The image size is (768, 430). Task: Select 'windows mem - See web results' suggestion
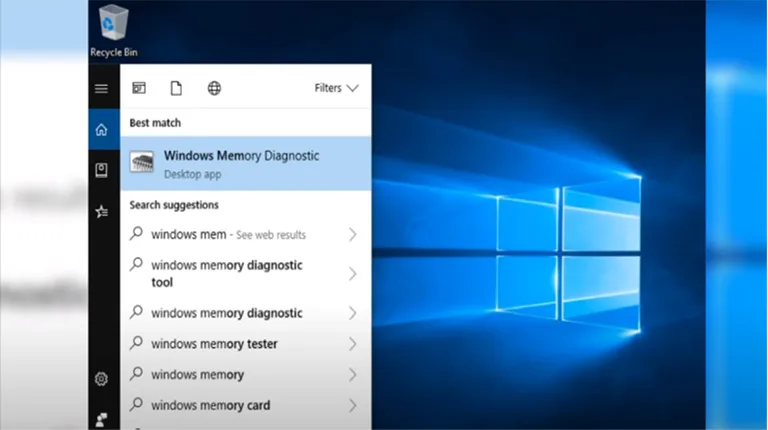pyautogui.click(x=246, y=235)
